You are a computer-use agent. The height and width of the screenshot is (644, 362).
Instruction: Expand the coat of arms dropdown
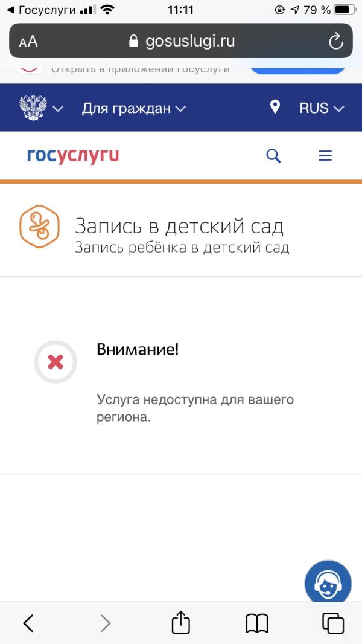point(41,108)
